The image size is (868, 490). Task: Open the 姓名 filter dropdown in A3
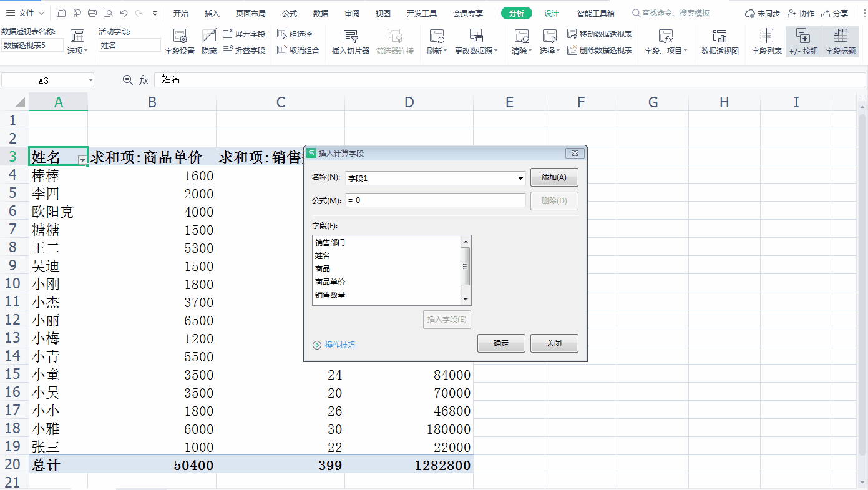pos(82,160)
